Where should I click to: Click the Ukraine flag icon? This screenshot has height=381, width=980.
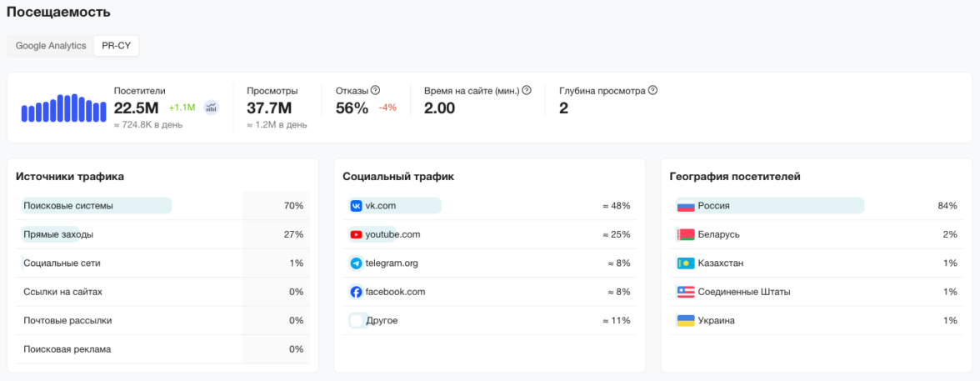coord(685,320)
